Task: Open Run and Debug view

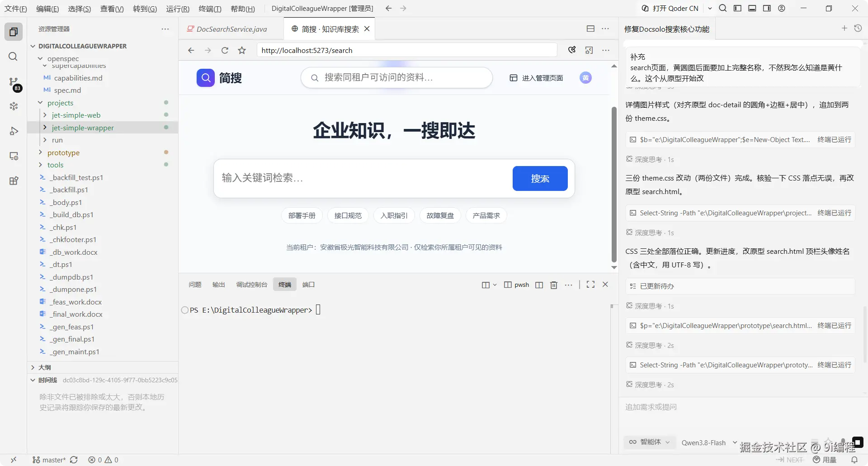Action: [x=14, y=131]
